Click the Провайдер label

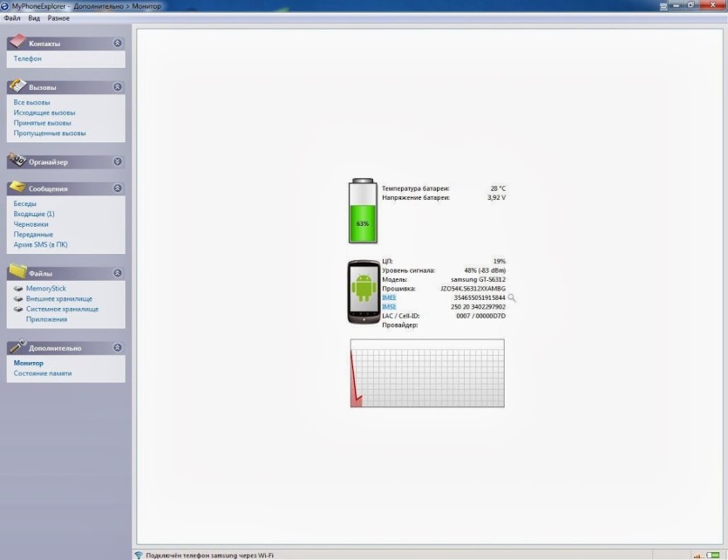pos(400,325)
